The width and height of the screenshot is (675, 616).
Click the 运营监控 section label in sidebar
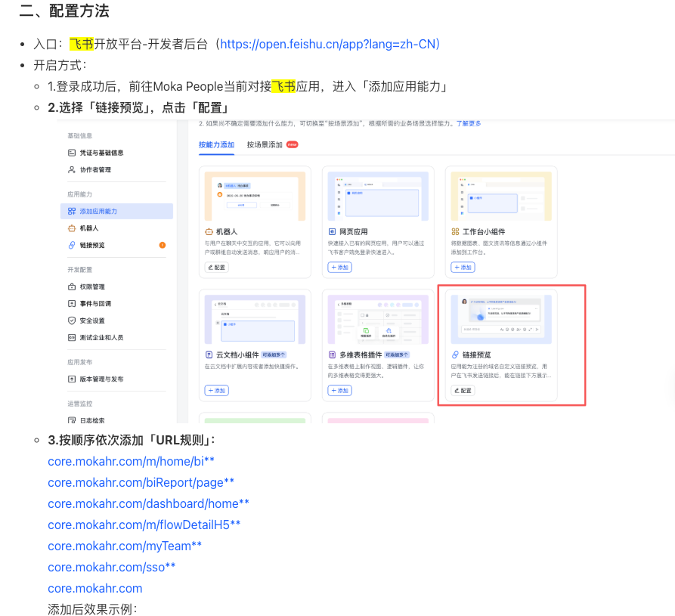79,404
